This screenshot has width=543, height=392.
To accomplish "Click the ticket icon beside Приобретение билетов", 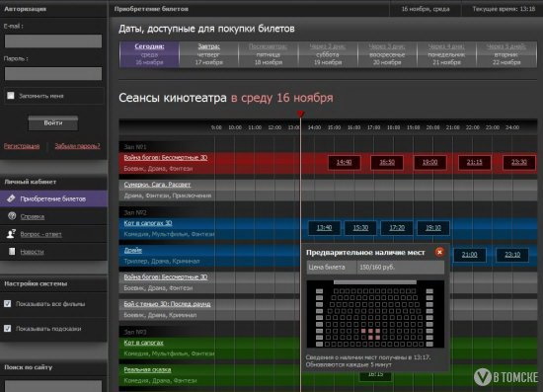I will [x=11, y=198].
